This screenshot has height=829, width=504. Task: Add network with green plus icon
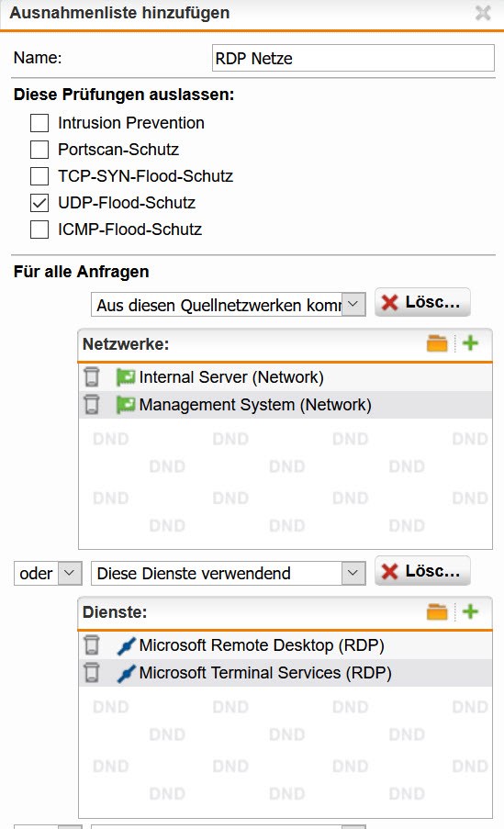(470, 343)
